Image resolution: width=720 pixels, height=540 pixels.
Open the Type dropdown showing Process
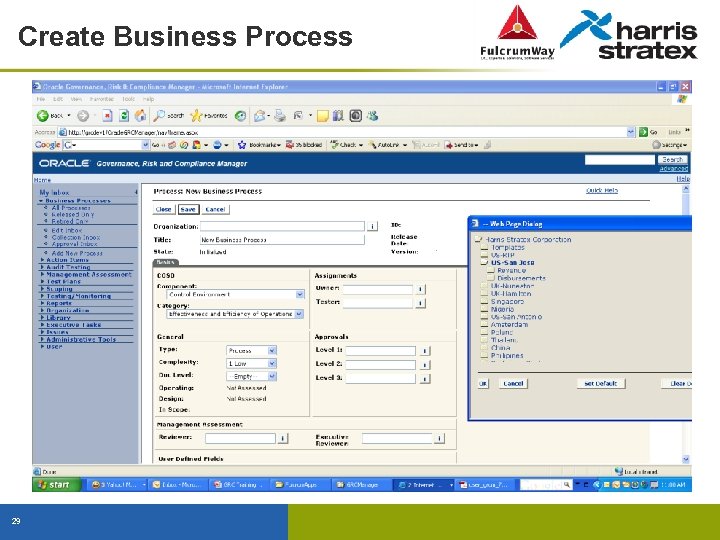pyautogui.click(x=272, y=351)
